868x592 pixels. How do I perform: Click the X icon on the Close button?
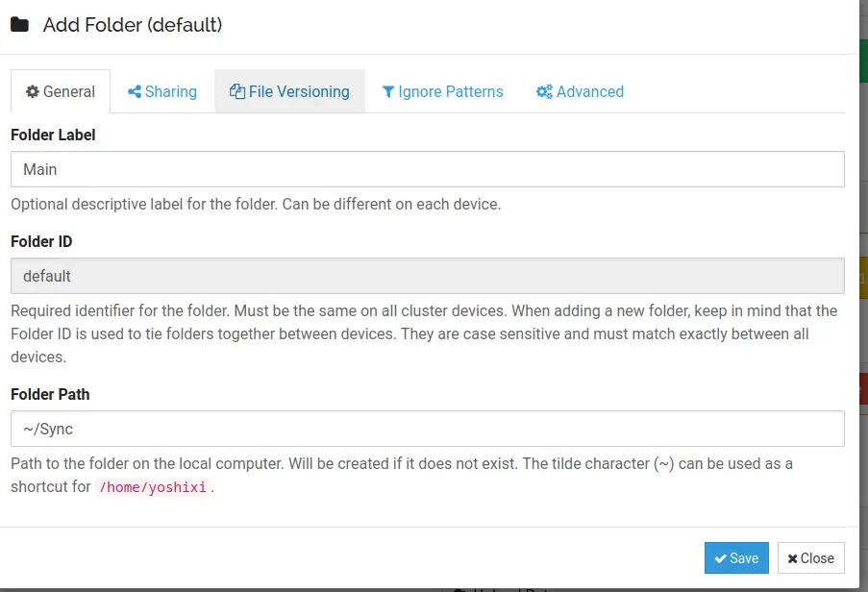[x=792, y=558]
